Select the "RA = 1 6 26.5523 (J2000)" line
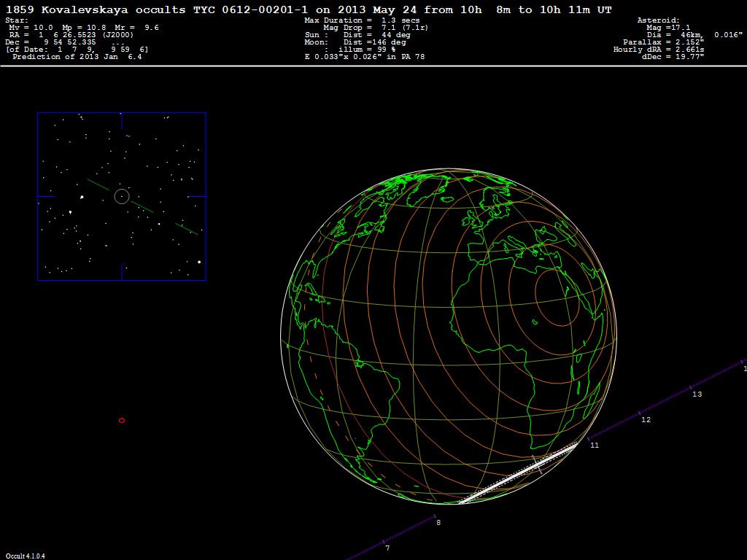 71,35
